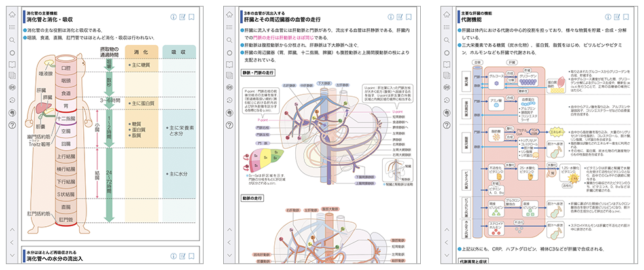The height and width of the screenshot is (270, 644).
Task: Open the book icon in the 代謝機能 panel
Action: click(x=447, y=64)
